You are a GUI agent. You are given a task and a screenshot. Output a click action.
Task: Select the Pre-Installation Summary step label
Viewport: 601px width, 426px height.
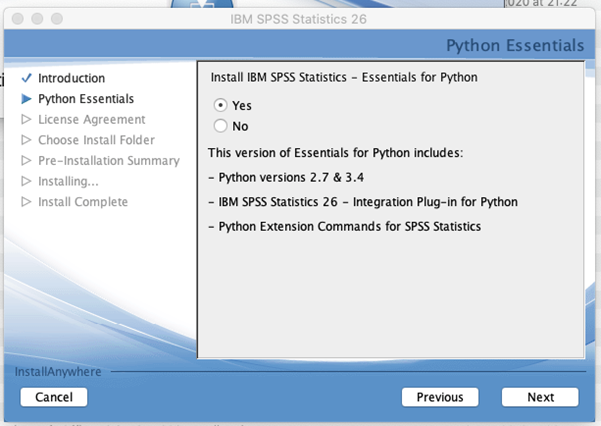click(x=109, y=161)
